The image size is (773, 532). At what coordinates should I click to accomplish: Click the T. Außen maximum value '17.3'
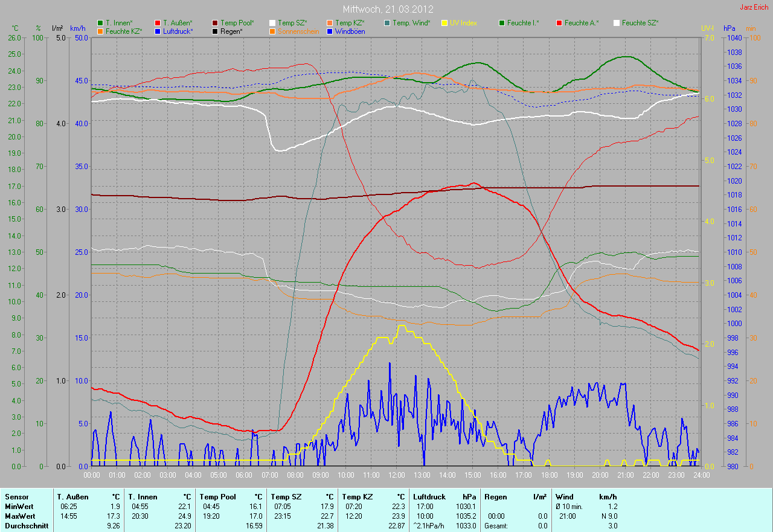114,516
